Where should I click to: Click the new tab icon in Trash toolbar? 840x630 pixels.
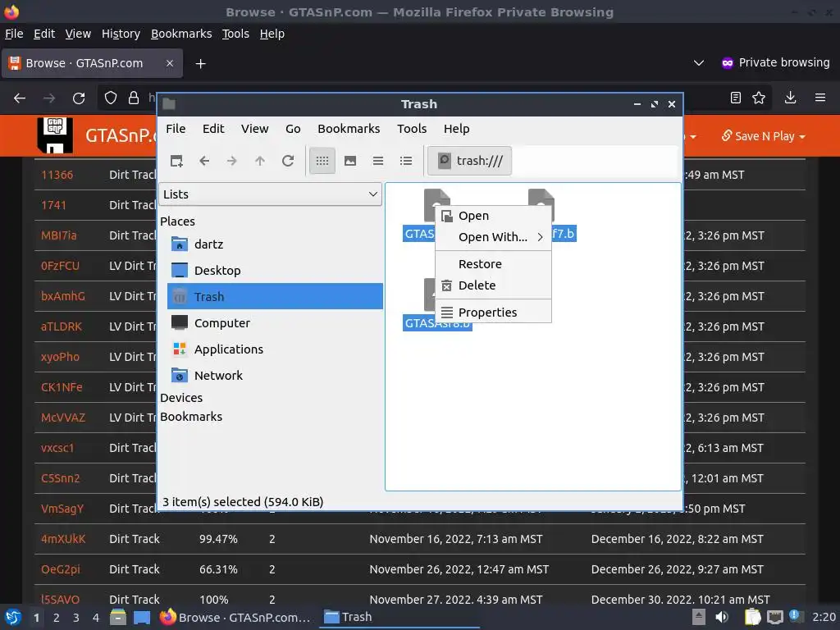[x=176, y=161]
